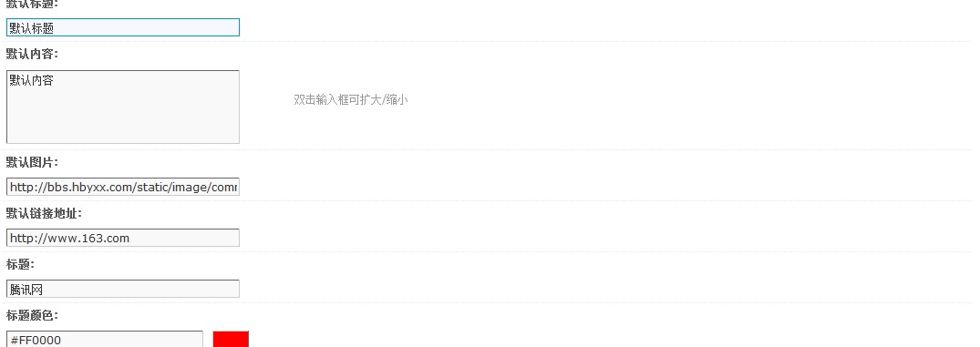980x347 pixels.
Task: Click the 默认链接地址: label
Action: (x=44, y=213)
